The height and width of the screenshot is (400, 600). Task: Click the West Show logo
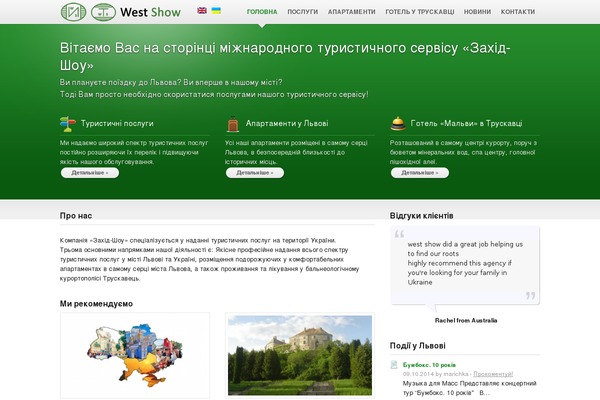[x=121, y=12]
